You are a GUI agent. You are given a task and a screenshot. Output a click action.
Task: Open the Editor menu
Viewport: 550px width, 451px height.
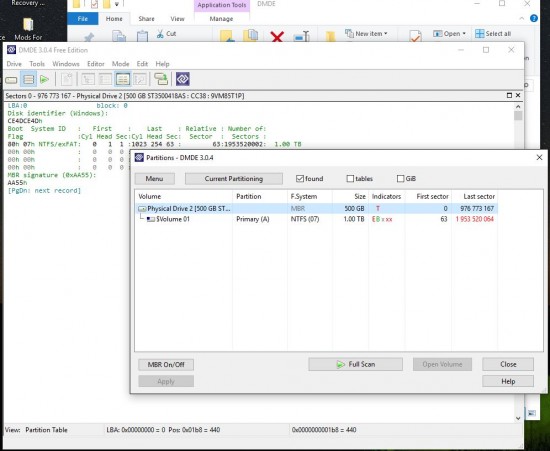point(96,64)
